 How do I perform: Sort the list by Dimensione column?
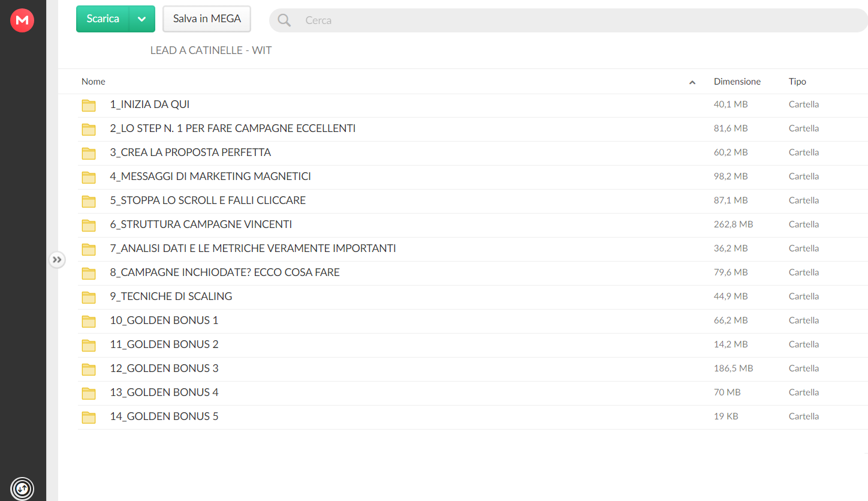[x=737, y=82]
